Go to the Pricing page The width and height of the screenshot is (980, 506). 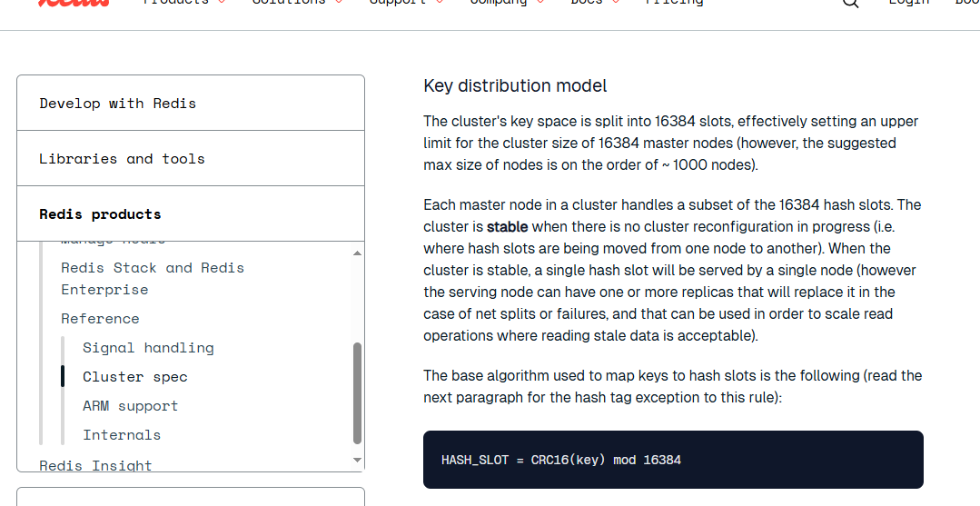[674, 3]
